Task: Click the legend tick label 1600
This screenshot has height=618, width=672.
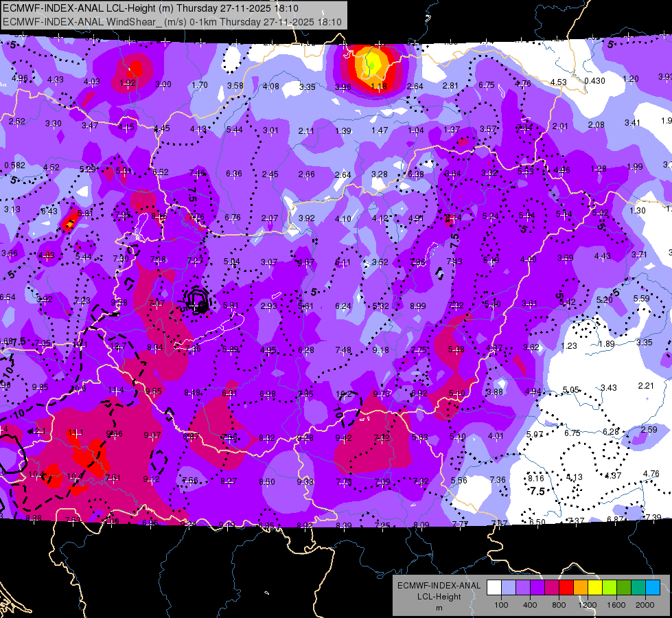Action: [x=616, y=605]
